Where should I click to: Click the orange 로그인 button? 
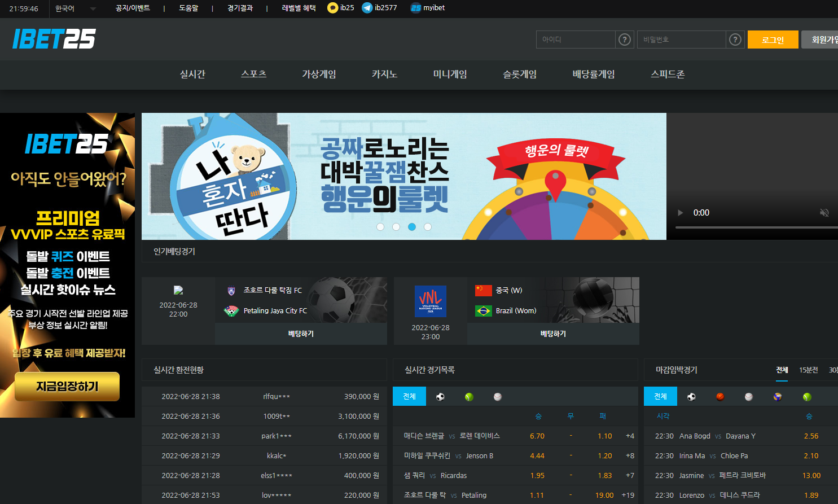(x=773, y=40)
